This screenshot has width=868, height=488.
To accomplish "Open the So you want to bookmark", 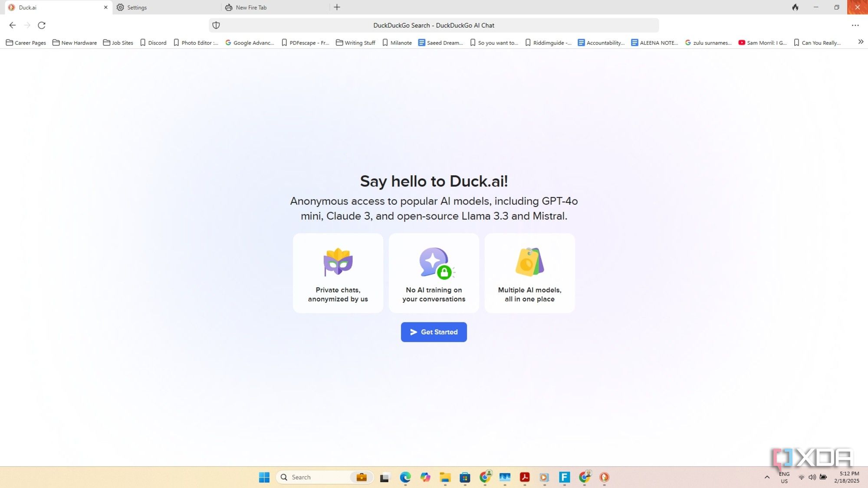I will (x=494, y=43).
